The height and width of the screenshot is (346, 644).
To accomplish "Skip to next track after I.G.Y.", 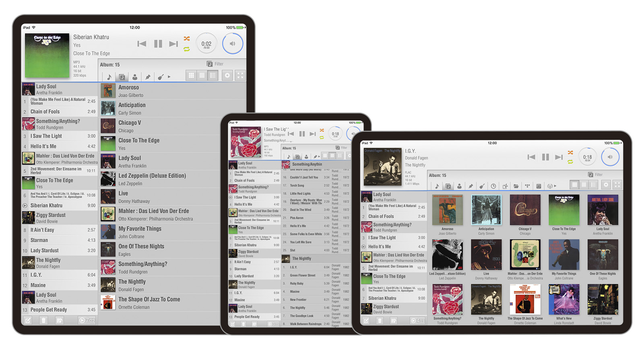I will coord(559,157).
